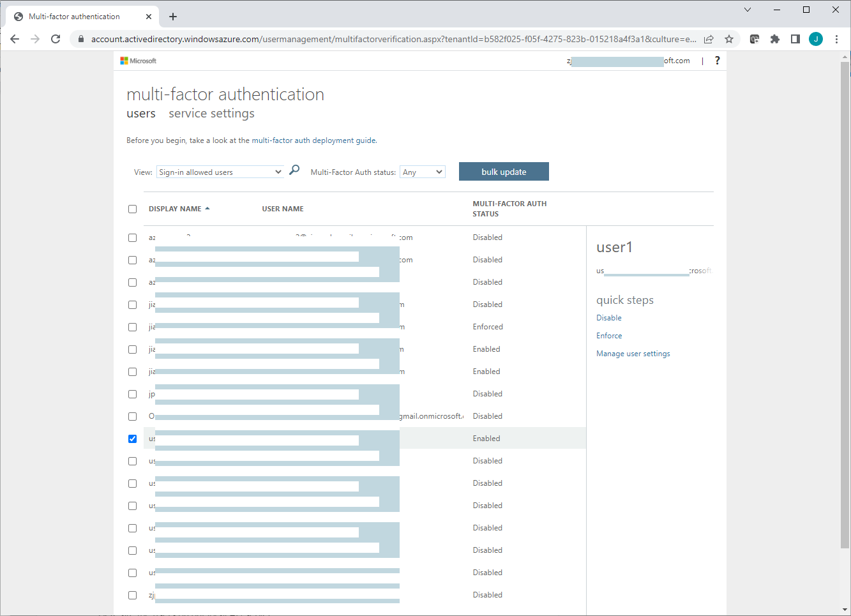Click the page's vertical scrollbar

845,319
